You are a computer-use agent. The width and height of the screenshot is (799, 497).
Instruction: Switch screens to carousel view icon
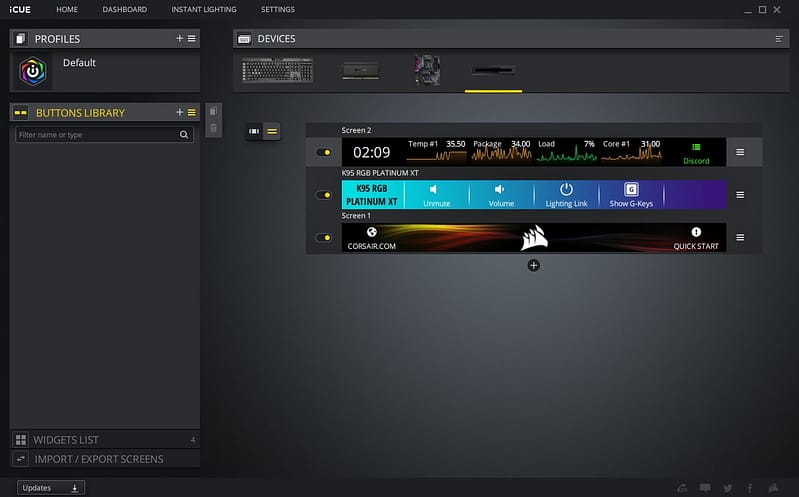pyautogui.click(x=254, y=132)
